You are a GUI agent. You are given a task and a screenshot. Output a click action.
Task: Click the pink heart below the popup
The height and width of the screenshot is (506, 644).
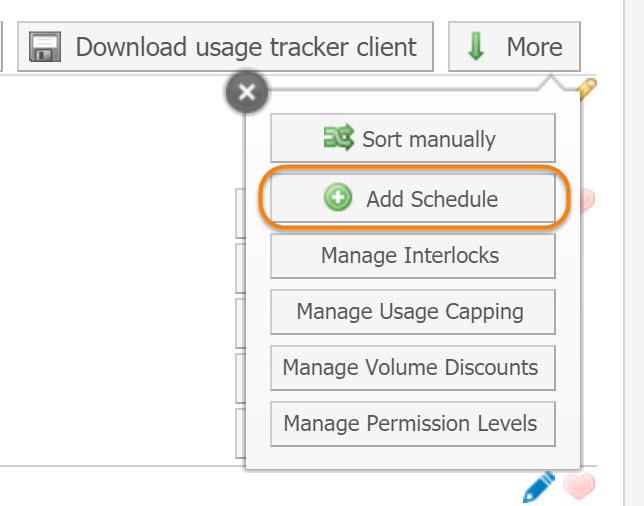[x=578, y=487]
